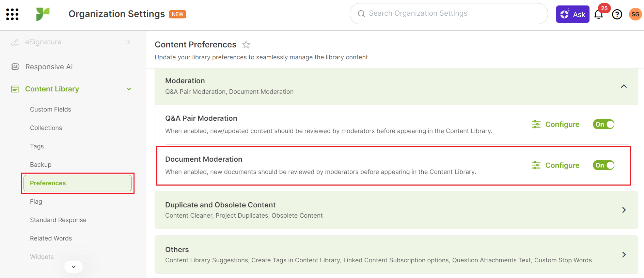The height and width of the screenshot is (278, 644).
Task: Click 'Q&A Pair Moderation, Document Moderation' subtitle
Action: click(x=229, y=92)
